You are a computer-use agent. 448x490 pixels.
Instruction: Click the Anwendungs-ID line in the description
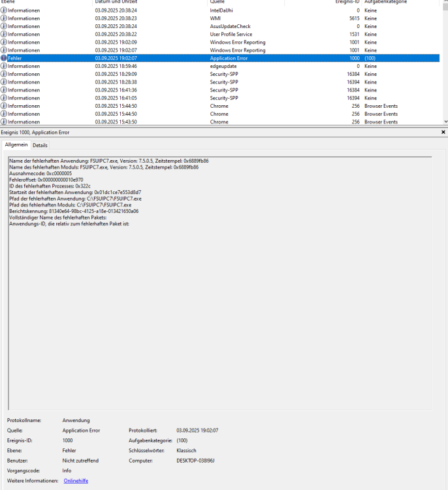(69, 223)
